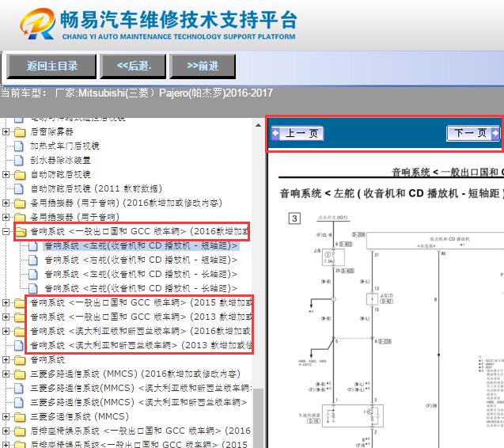Open 加热式车门后视镜 tree entry
Screen dimensions: 504x448
pos(65,146)
